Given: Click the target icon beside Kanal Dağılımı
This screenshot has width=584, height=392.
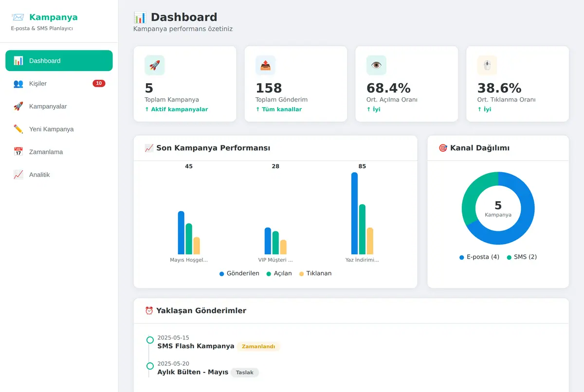Looking at the screenshot, I should pyautogui.click(x=443, y=148).
